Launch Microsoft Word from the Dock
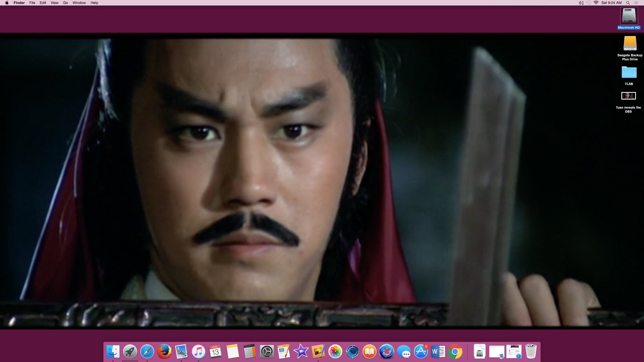This screenshot has width=644, height=362. coord(438,351)
